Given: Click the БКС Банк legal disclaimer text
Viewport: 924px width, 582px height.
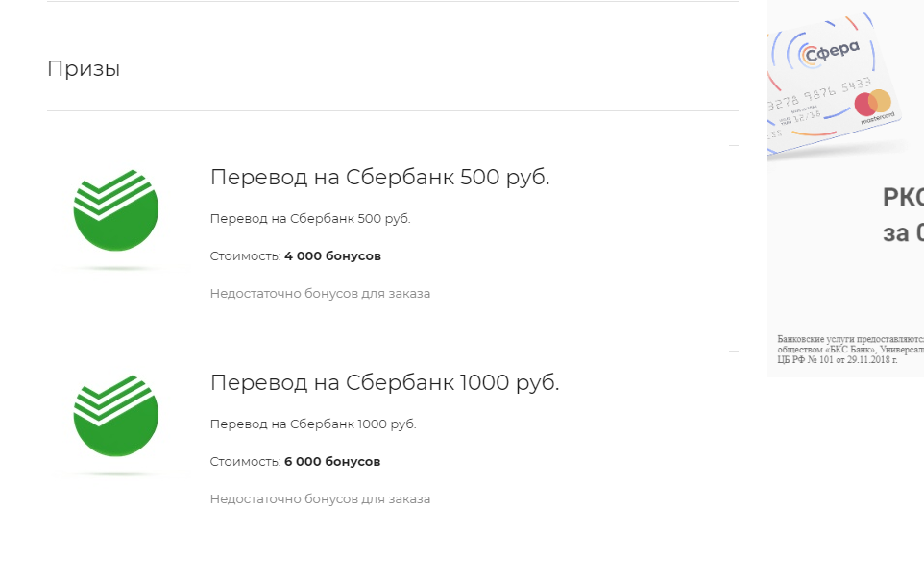Looking at the screenshot, I should click(x=850, y=350).
